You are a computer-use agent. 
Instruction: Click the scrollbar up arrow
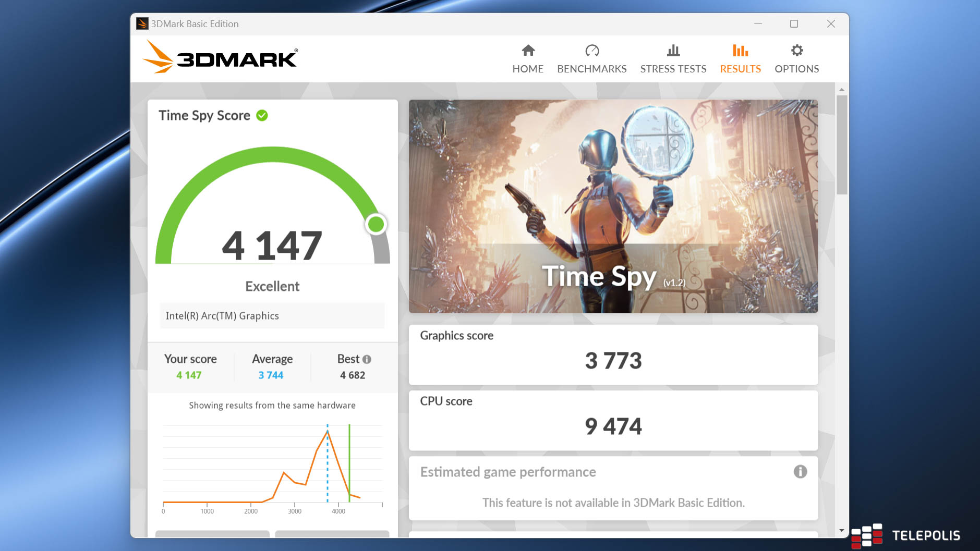(x=841, y=90)
